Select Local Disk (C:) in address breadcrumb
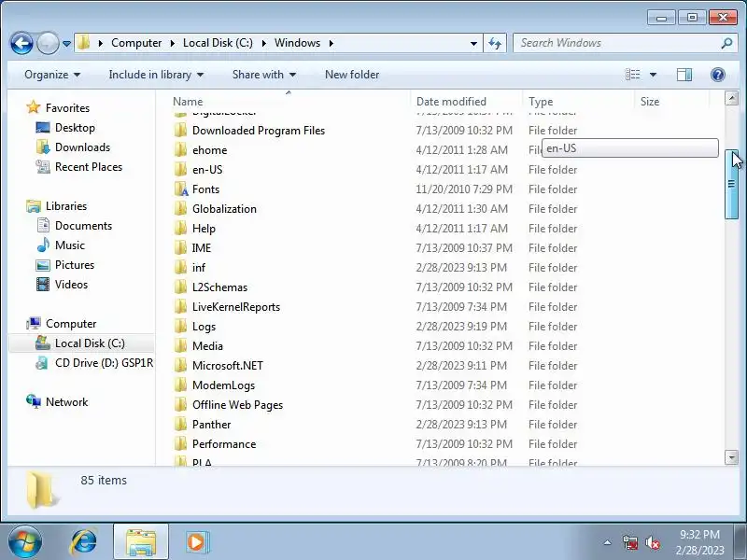 (218, 43)
